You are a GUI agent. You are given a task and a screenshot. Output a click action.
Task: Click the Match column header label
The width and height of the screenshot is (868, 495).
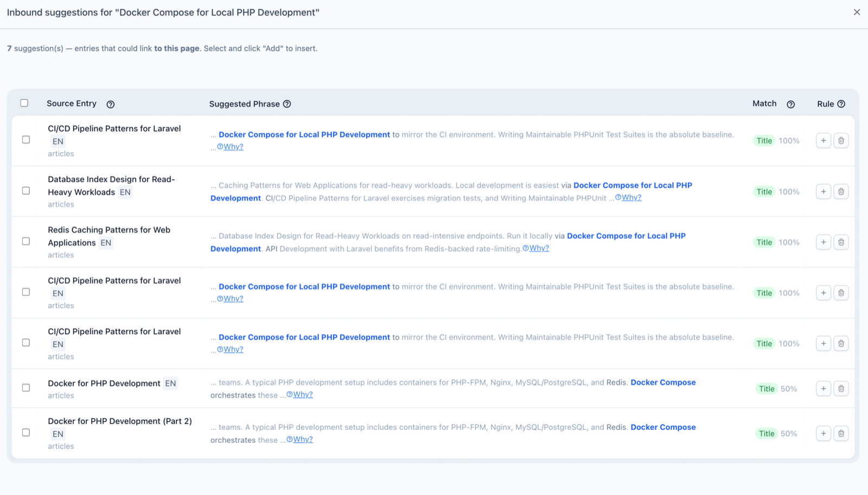[764, 103]
